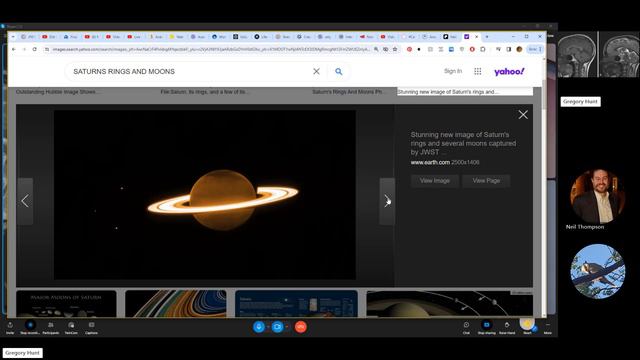Open the www.earth.com source link

(430, 162)
